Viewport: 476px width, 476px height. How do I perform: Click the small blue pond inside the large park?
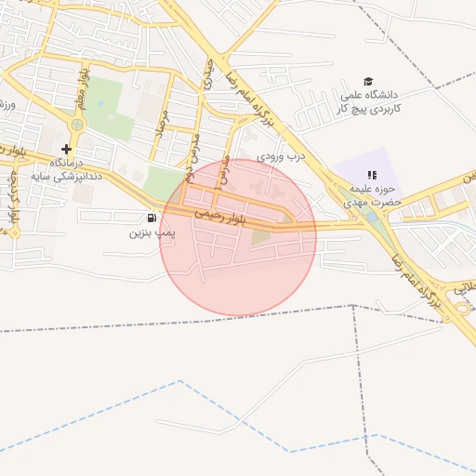point(100,103)
